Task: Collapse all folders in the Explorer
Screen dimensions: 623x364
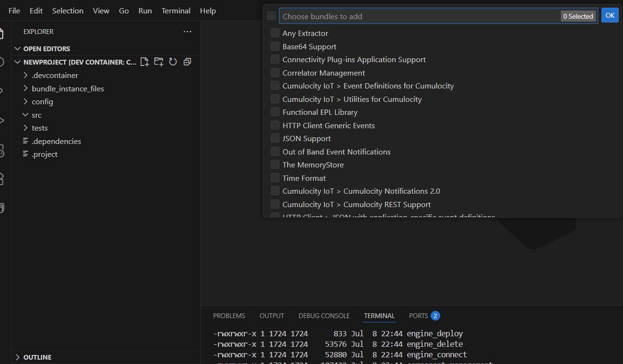Action: 187,62
